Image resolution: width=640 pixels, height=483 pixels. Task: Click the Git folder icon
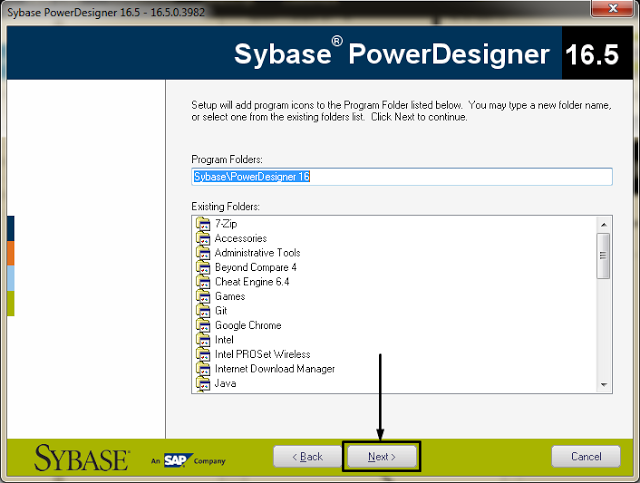tap(203, 311)
